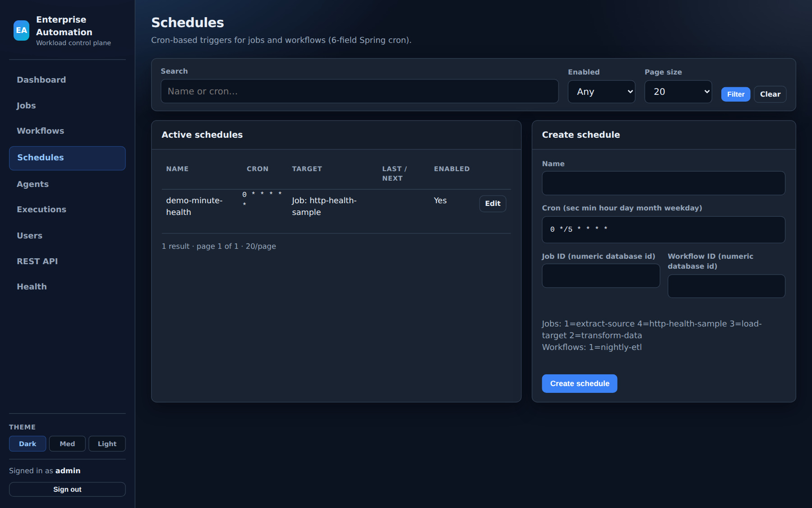Image resolution: width=812 pixels, height=508 pixels.
Task: Click the Job ID input field
Action: tap(601, 276)
